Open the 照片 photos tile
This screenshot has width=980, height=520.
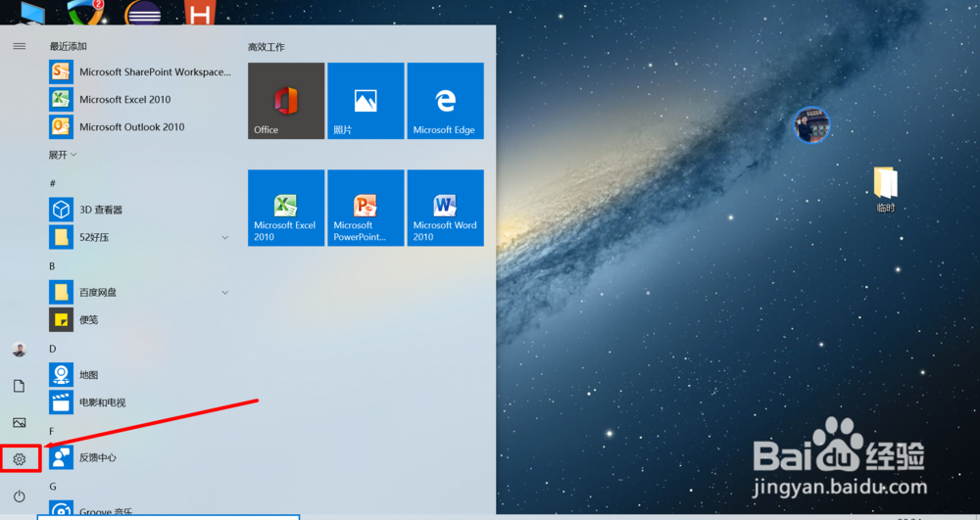pos(366,101)
